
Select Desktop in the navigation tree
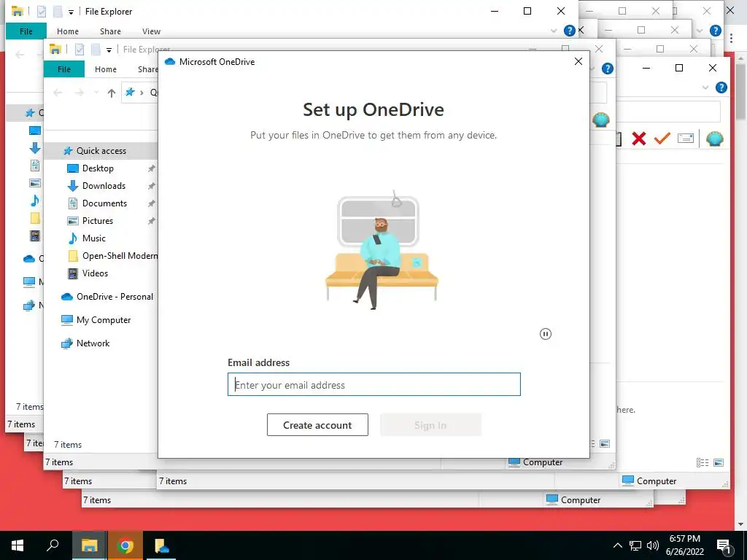click(x=98, y=168)
